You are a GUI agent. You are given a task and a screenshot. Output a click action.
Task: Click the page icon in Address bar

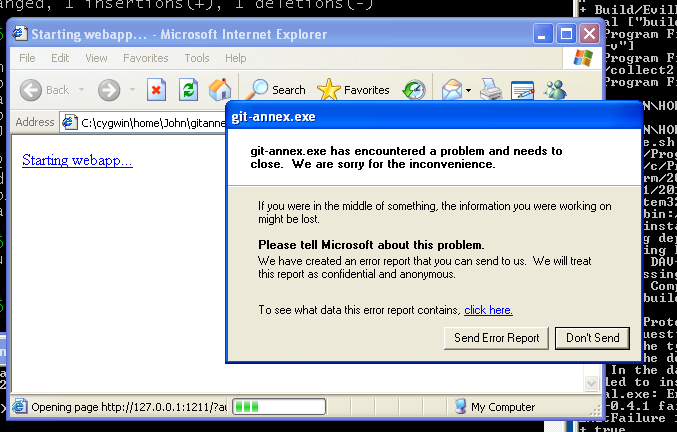69,123
